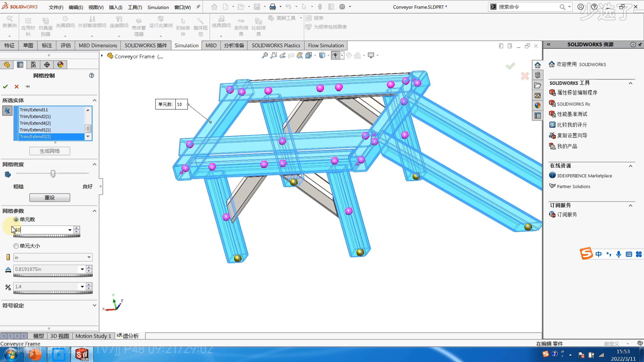The width and height of the screenshot is (644, 362).
Task: Open the FeatureManager design tree tab
Action: pos(7,65)
